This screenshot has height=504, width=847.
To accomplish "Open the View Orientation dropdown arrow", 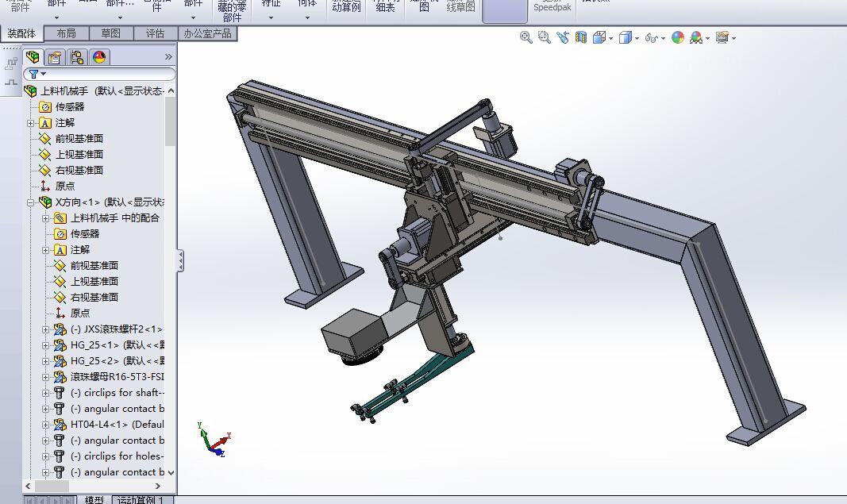I will click(x=611, y=38).
